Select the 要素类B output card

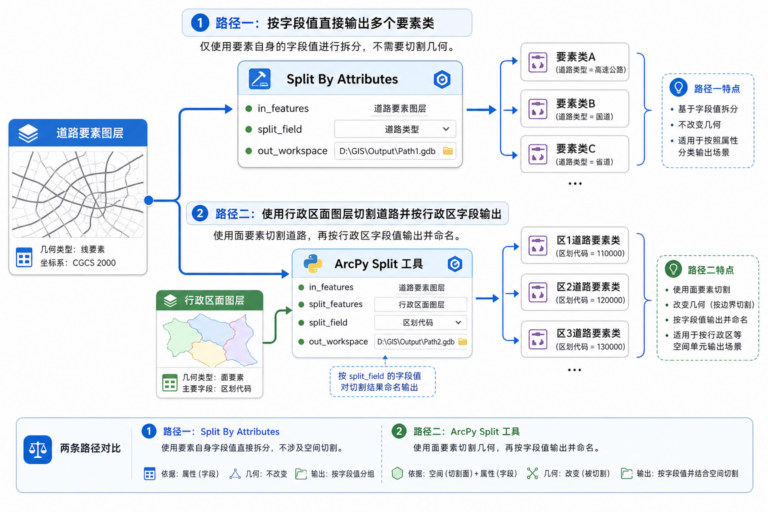[575, 109]
